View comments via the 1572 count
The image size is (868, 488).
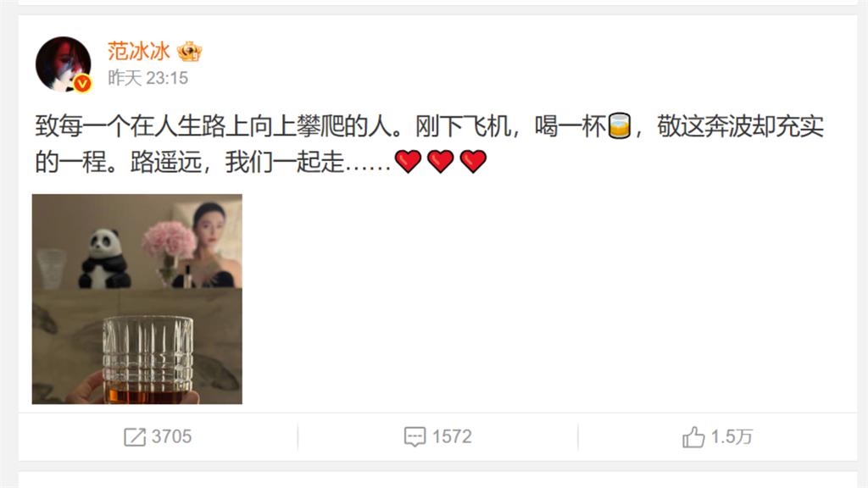[452, 436]
